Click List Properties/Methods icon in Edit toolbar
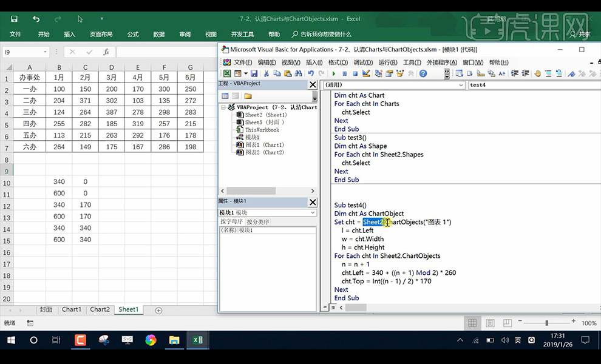Viewport: 601px width, 364px height. [459, 73]
